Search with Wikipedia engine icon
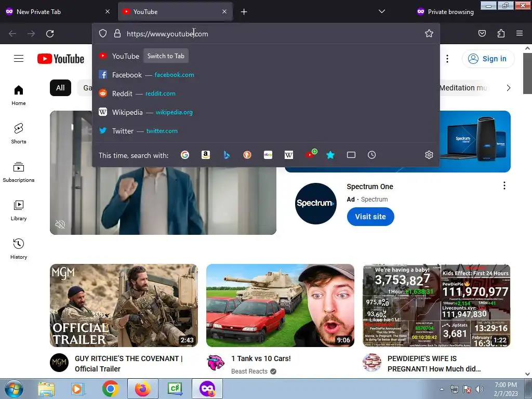Image resolution: width=532 pixels, height=399 pixels. (289, 155)
